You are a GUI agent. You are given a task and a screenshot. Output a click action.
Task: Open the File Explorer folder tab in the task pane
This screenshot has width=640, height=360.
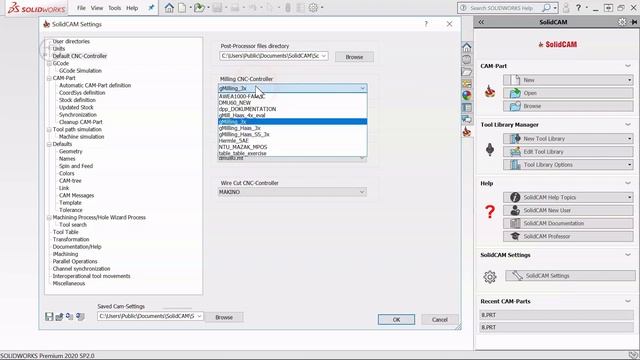(x=467, y=72)
